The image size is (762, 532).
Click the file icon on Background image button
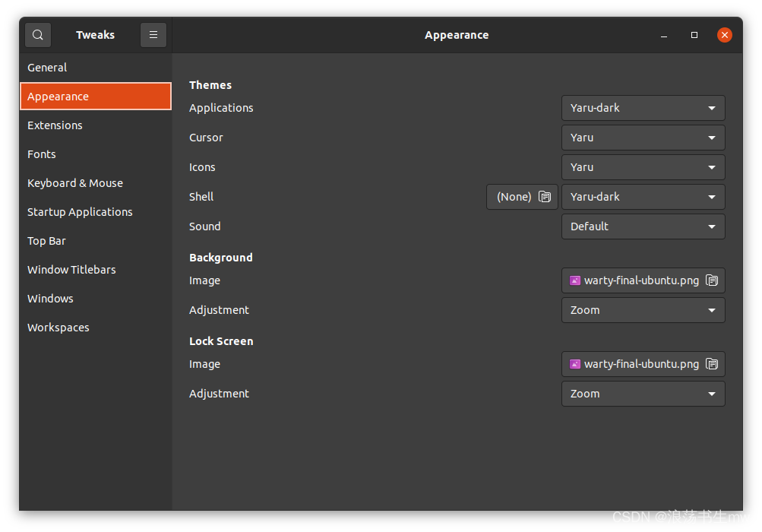(x=712, y=280)
